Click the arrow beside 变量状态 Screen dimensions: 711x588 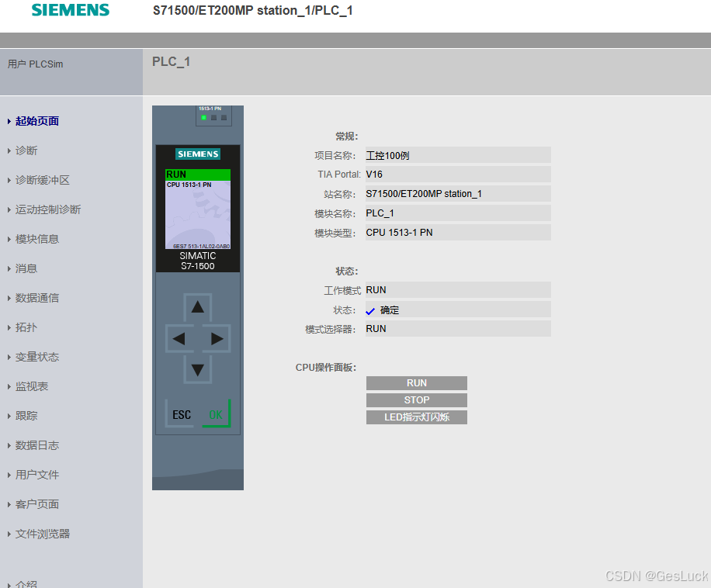[9, 357]
